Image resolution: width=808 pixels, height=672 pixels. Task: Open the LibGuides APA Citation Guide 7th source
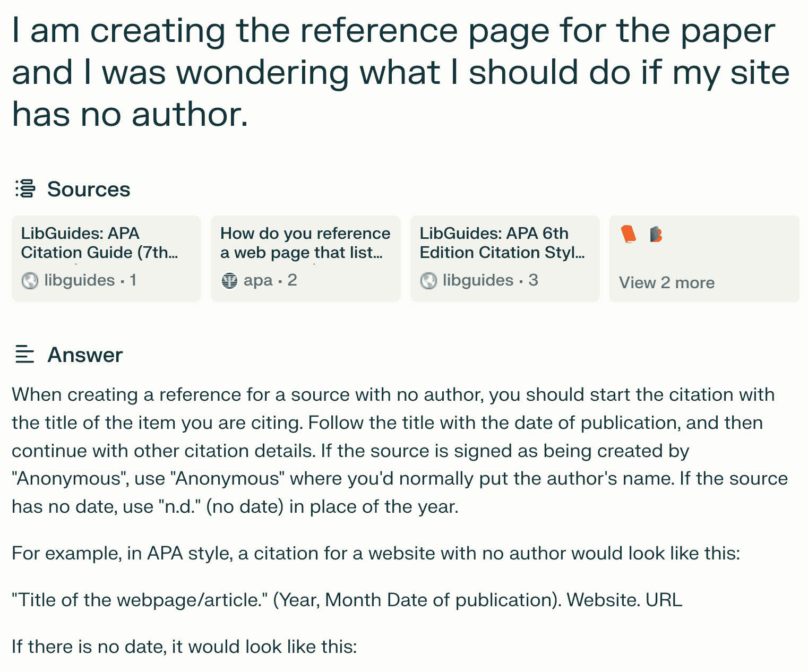pos(100,243)
